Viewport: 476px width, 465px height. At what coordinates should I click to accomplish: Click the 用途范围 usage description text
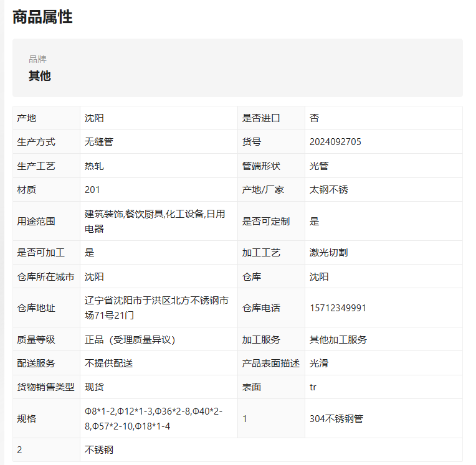pos(155,221)
